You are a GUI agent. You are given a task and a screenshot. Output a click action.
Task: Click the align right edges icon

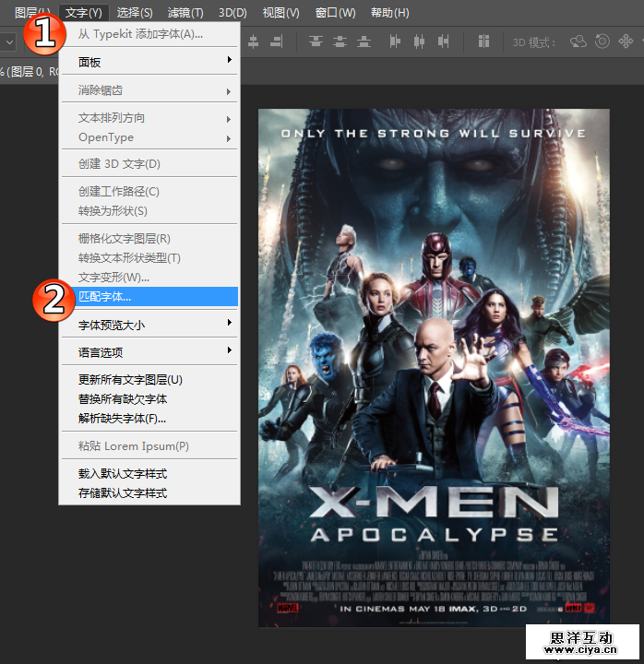pyautogui.click(x=276, y=41)
